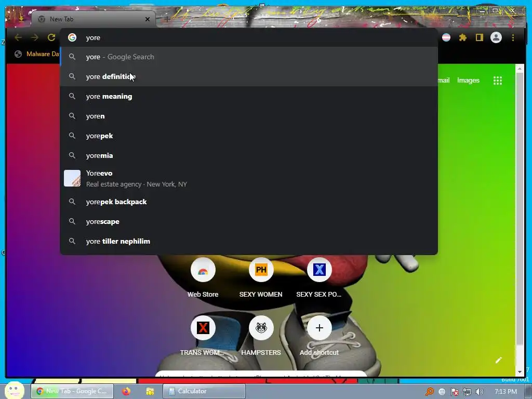Image resolution: width=532 pixels, height=399 pixels.
Task: Click the Action Center flag tray icon
Action: click(x=454, y=392)
